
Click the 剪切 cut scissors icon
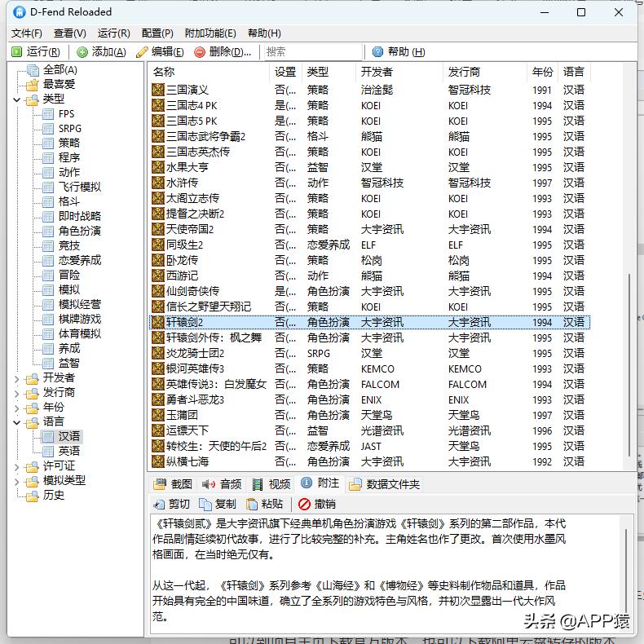[158, 504]
